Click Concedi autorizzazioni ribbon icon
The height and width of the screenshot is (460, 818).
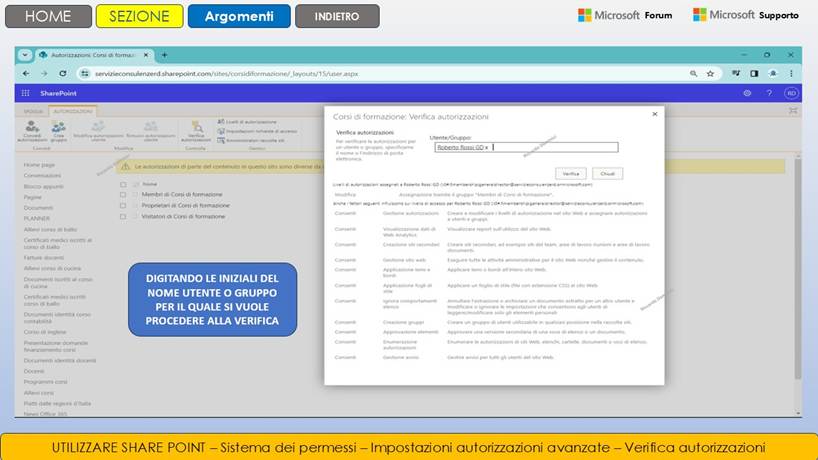pyautogui.click(x=32, y=131)
